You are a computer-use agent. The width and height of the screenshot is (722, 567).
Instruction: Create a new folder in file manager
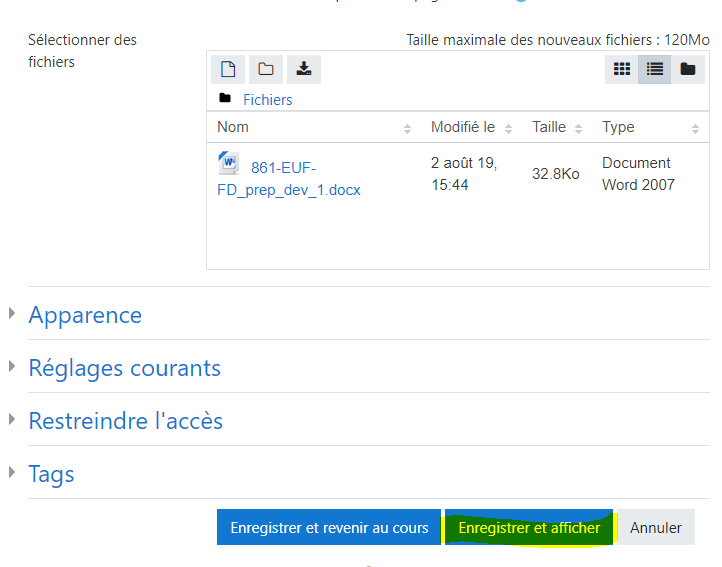tap(266, 69)
